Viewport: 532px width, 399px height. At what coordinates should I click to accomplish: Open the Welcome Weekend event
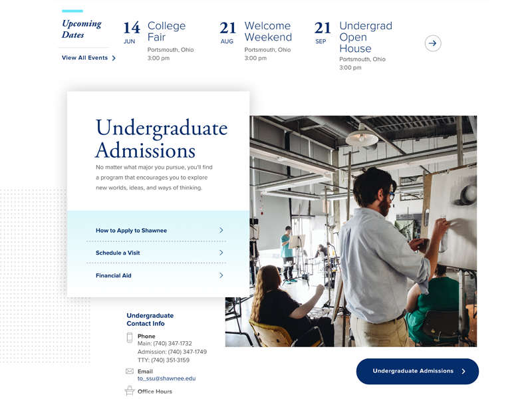268,31
